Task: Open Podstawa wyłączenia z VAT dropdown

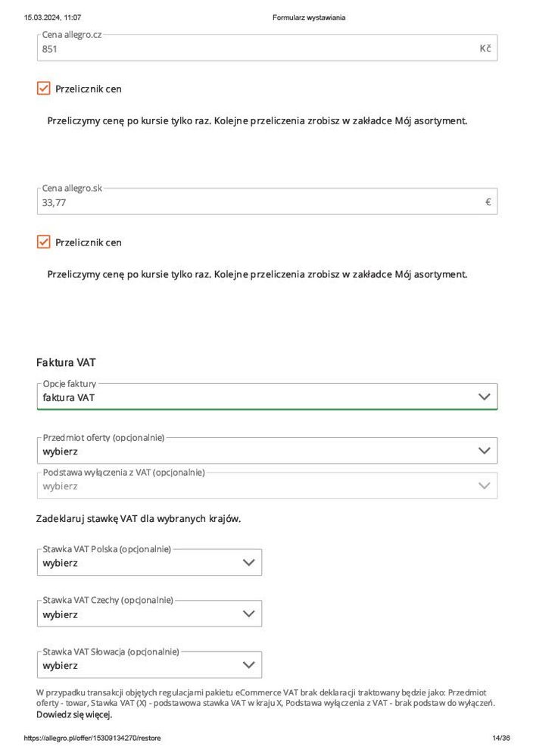Action: click(x=257, y=486)
